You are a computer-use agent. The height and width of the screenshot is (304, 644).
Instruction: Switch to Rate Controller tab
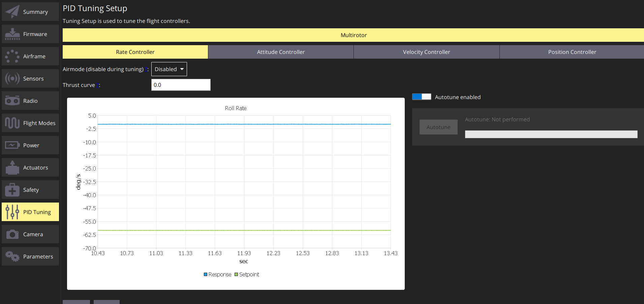click(135, 52)
